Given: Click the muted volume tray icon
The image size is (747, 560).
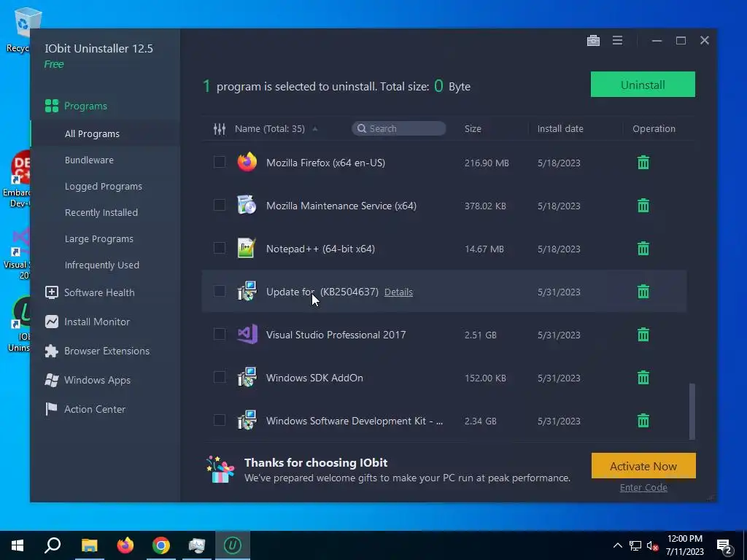Looking at the screenshot, I should coord(653,545).
